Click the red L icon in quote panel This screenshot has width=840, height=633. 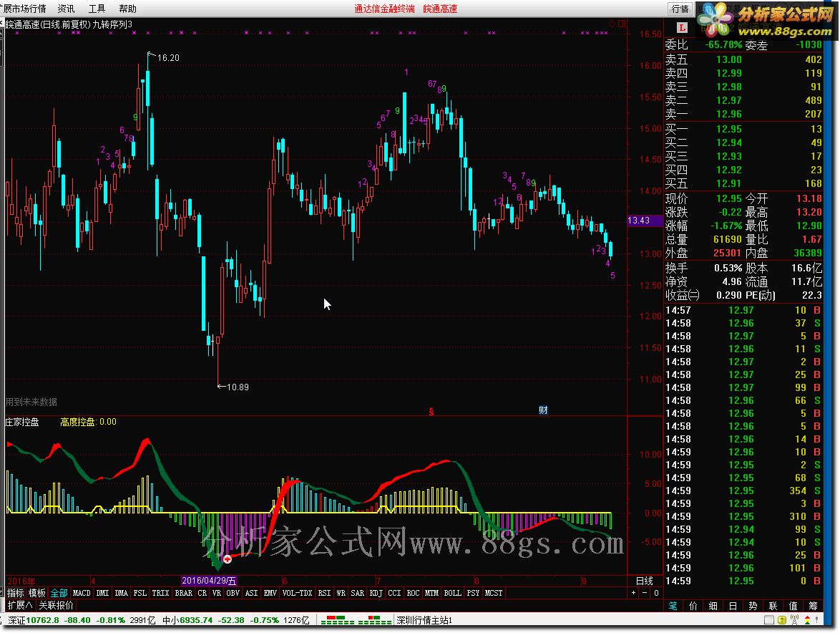coord(681,27)
